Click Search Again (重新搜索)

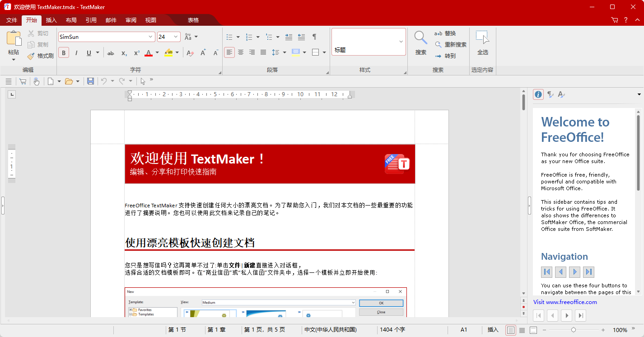(450, 45)
